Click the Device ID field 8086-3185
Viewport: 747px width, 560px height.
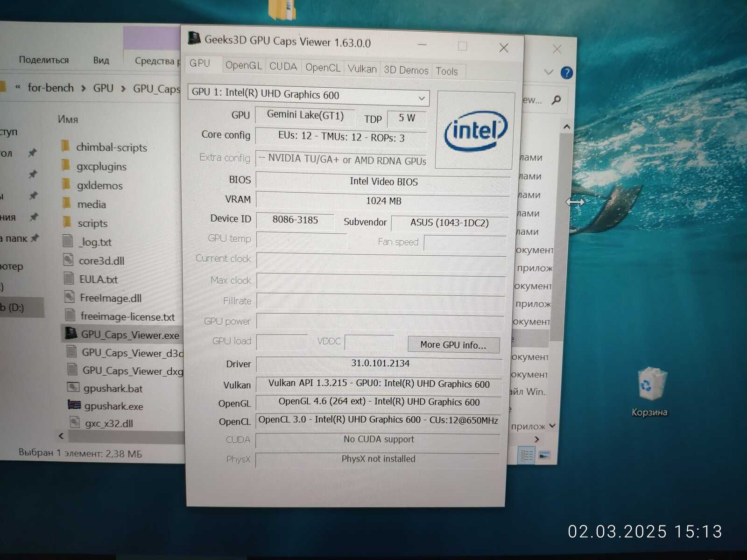295,220
